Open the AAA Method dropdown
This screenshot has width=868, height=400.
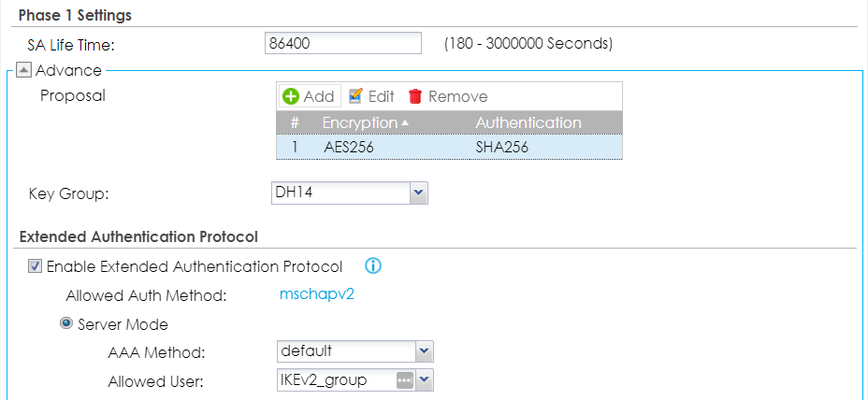424,351
